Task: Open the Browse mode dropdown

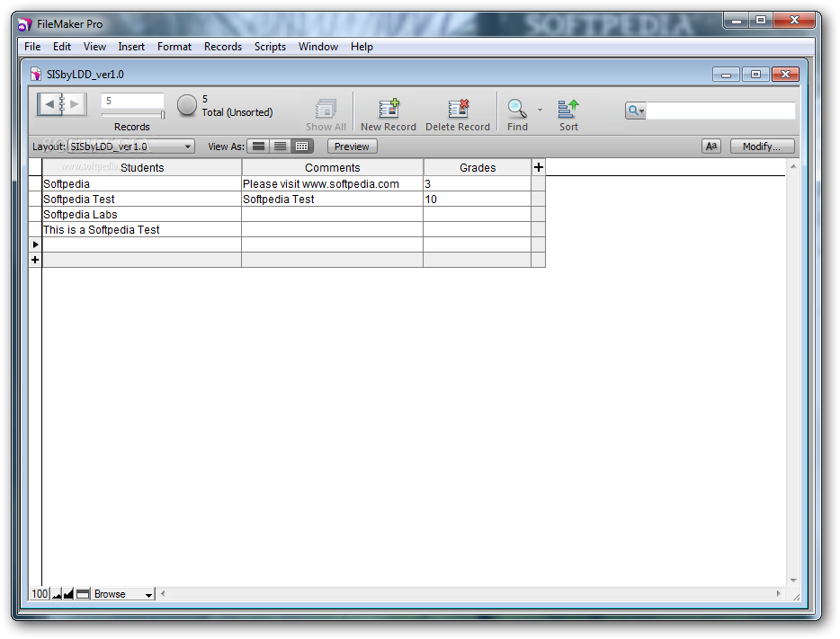Action: pos(122,594)
